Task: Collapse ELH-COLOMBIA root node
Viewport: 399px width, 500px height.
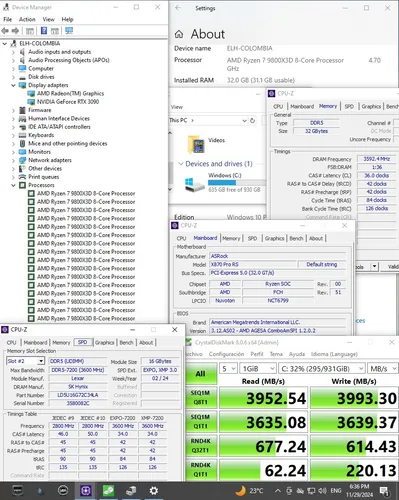Action: [5, 44]
